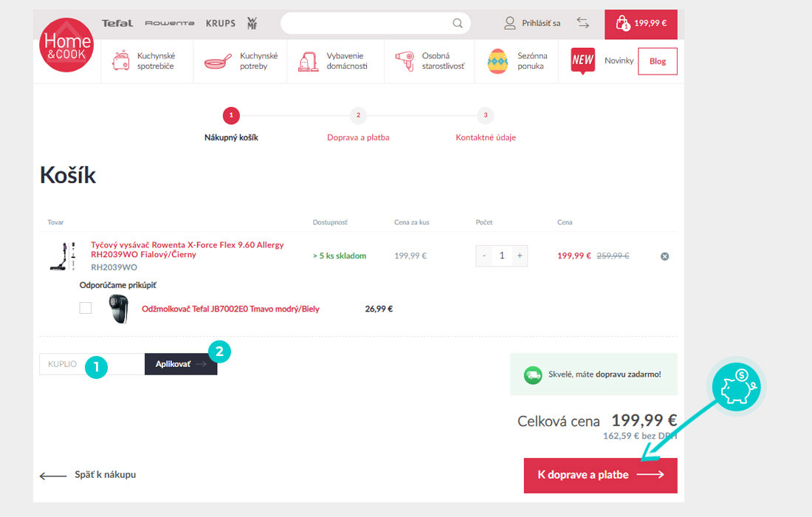Remove the Rowenta vacuum from cart
The height and width of the screenshot is (517, 812).
665,256
